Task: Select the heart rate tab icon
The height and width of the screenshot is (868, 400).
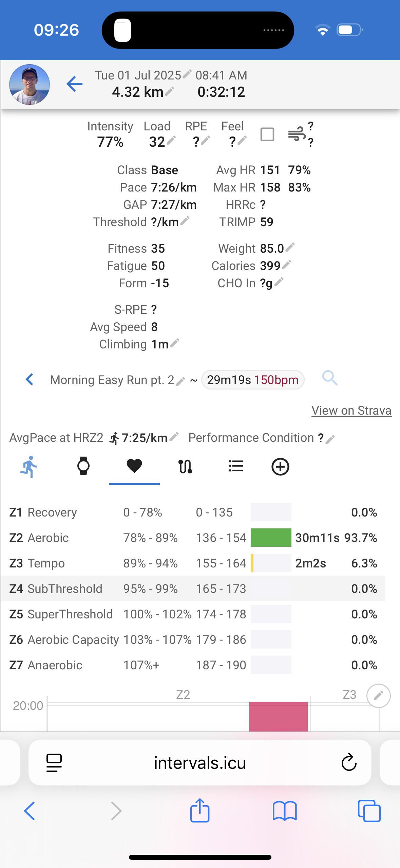Action: [x=134, y=466]
